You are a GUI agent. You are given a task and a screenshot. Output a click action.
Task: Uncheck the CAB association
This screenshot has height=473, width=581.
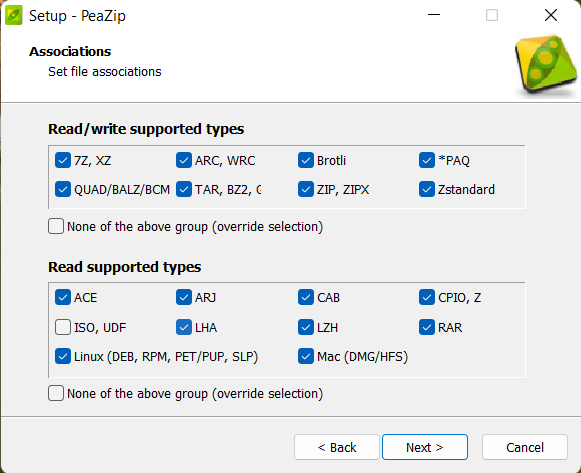pyautogui.click(x=306, y=297)
